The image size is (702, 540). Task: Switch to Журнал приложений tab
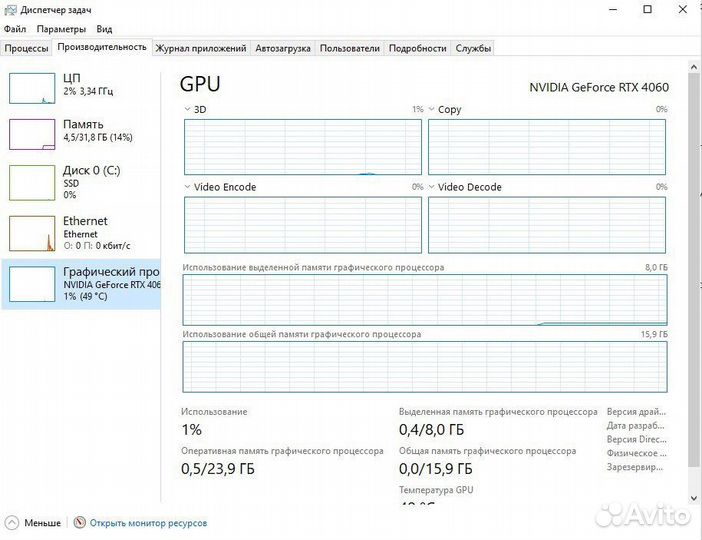pyautogui.click(x=201, y=48)
